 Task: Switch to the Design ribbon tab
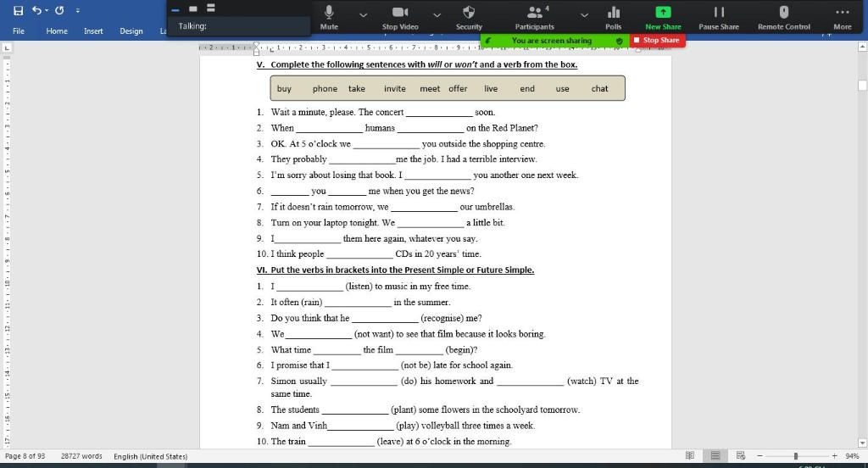131,31
